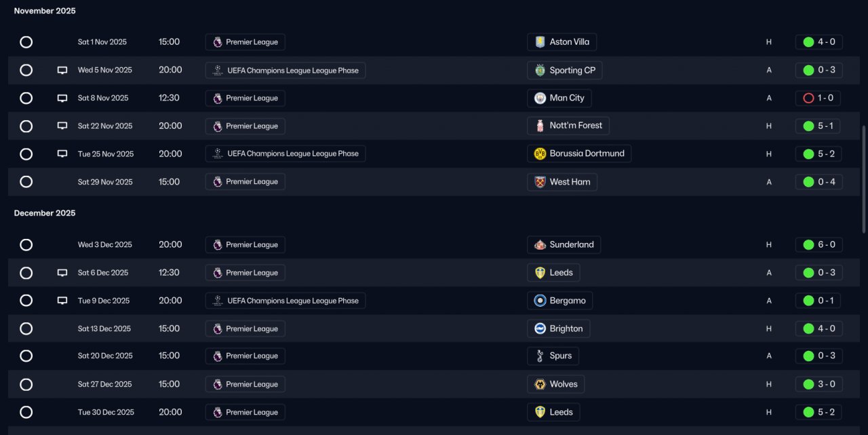Click the Aston Villa club crest icon

[540, 42]
